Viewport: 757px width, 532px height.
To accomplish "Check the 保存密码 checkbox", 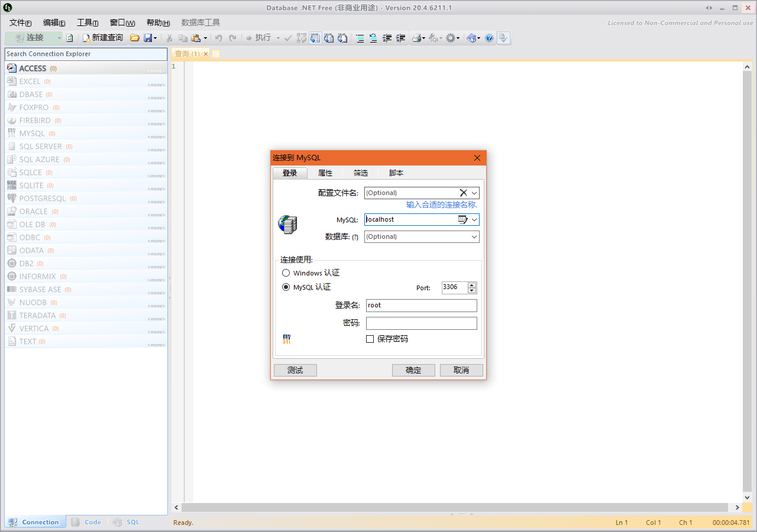I will 370,339.
